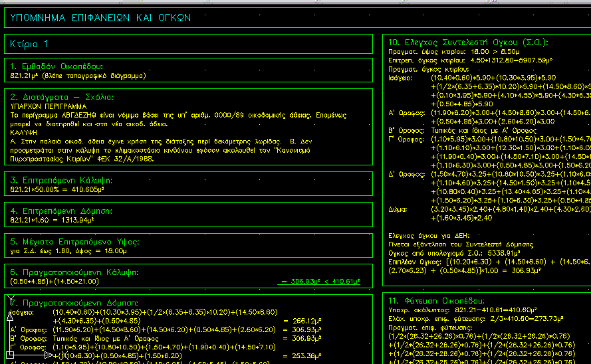Click heading '2. Διατάγματα – Σχόλια:'
591x364 pixels.
point(62,97)
